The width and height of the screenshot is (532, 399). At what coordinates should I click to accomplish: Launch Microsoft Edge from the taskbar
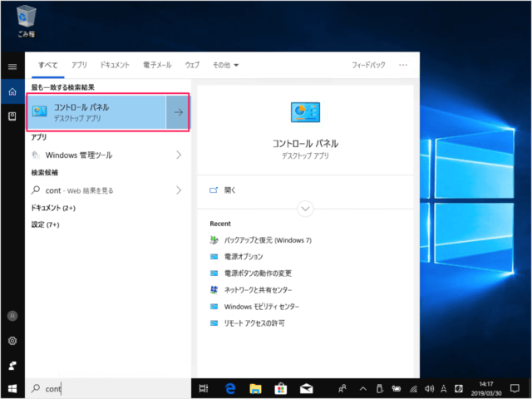(230, 388)
